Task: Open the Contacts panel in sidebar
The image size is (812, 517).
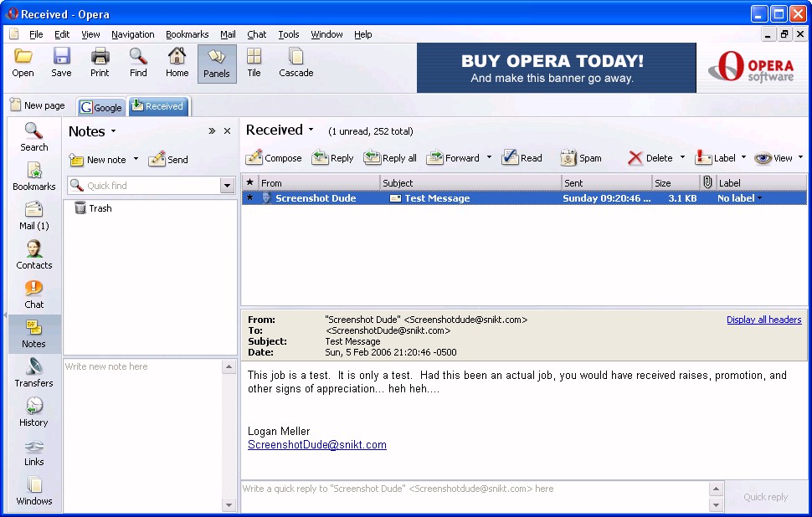Action: pyautogui.click(x=33, y=254)
